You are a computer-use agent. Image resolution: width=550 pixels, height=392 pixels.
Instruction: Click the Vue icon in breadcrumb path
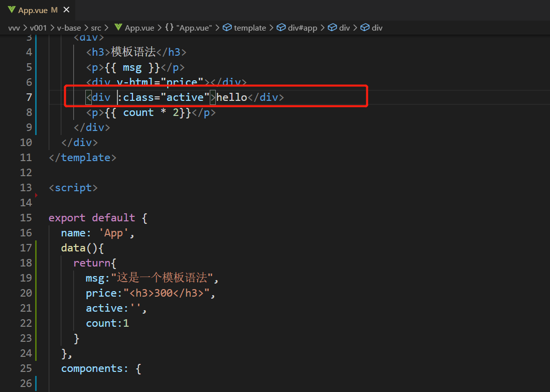point(118,28)
